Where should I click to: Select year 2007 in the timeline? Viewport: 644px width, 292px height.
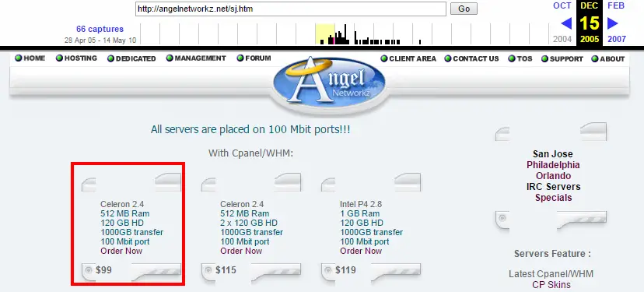click(x=617, y=39)
